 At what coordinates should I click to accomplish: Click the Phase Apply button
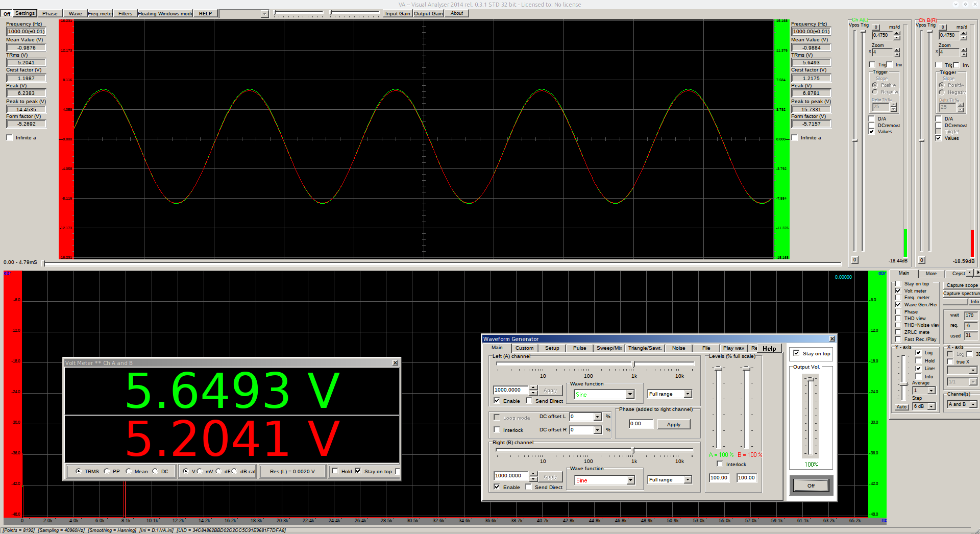(673, 424)
